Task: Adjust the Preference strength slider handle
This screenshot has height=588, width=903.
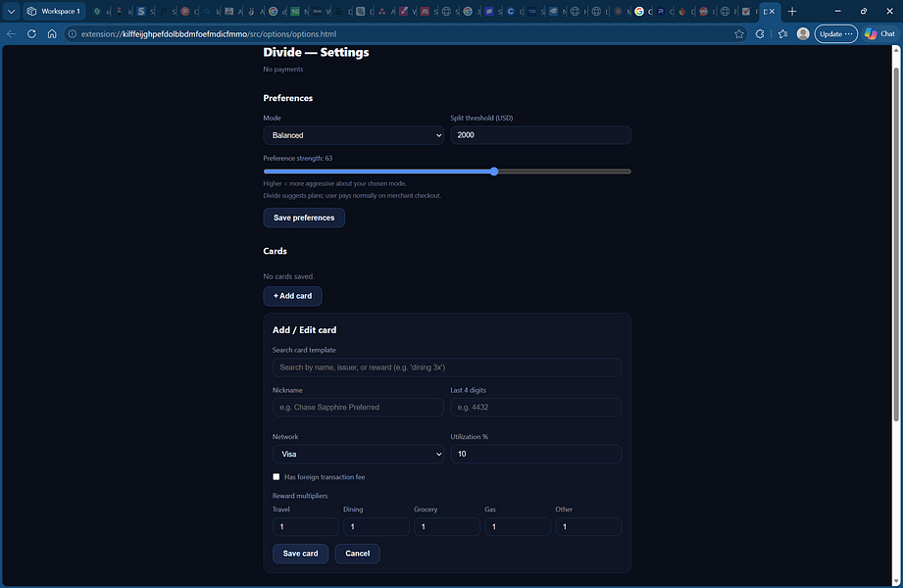Action: [x=494, y=171]
